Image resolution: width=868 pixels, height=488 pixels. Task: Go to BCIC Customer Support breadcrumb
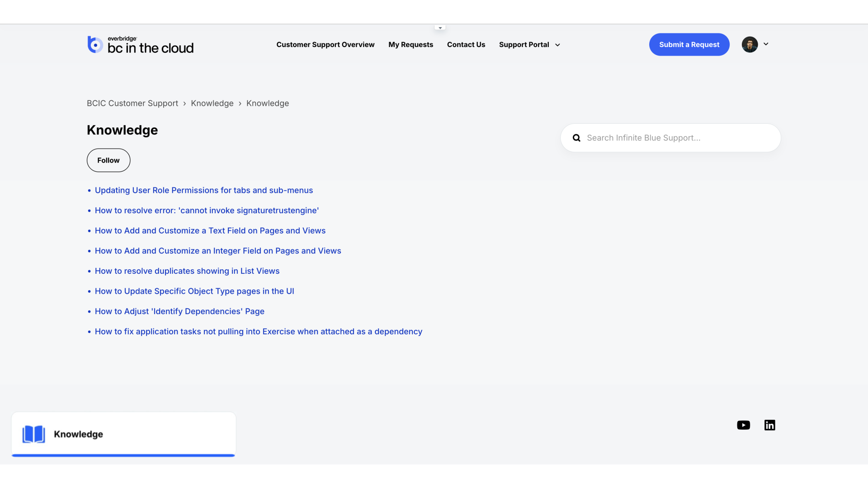pos(132,103)
